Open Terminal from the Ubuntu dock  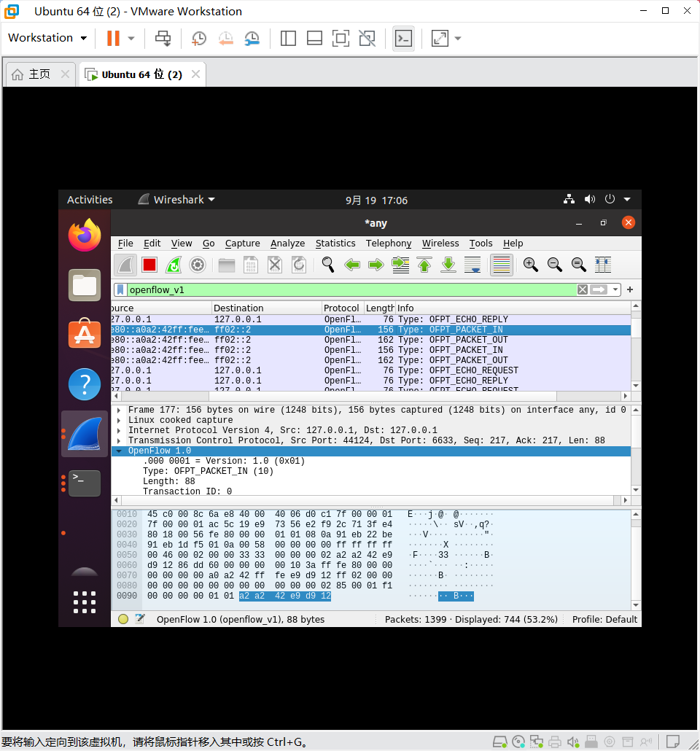(85, 483)
